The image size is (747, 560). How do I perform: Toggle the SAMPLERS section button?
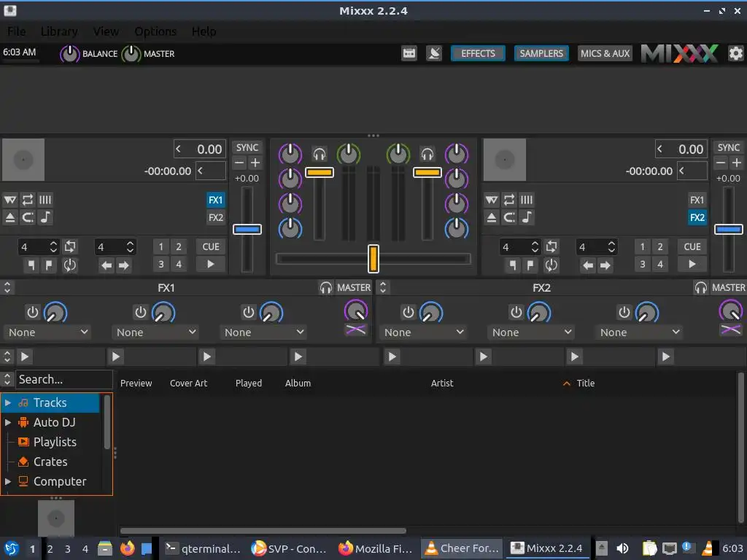(541, 53)
